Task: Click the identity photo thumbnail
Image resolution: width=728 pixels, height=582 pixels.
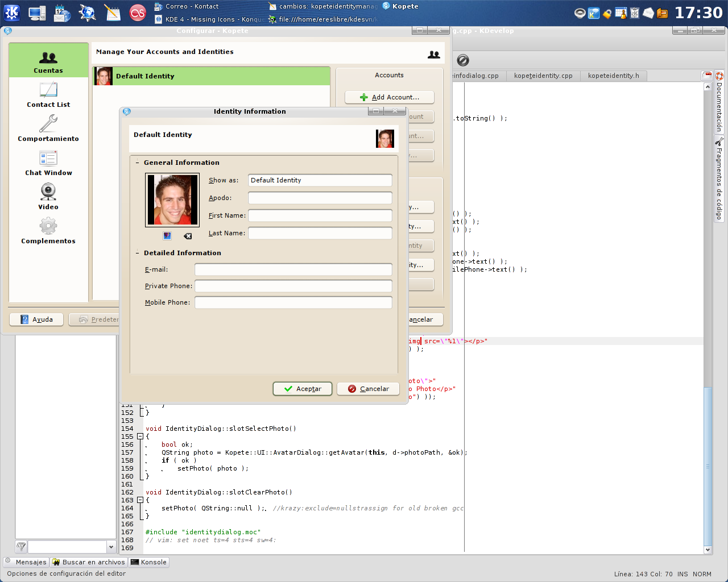Action: [x=172, y=200]
